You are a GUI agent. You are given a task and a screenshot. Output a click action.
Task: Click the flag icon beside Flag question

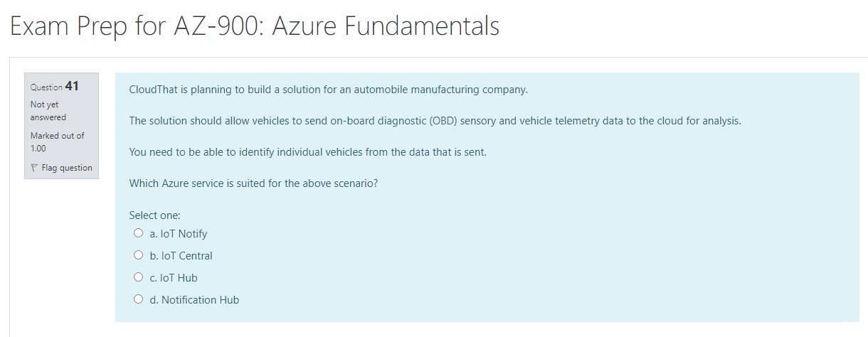35,168
